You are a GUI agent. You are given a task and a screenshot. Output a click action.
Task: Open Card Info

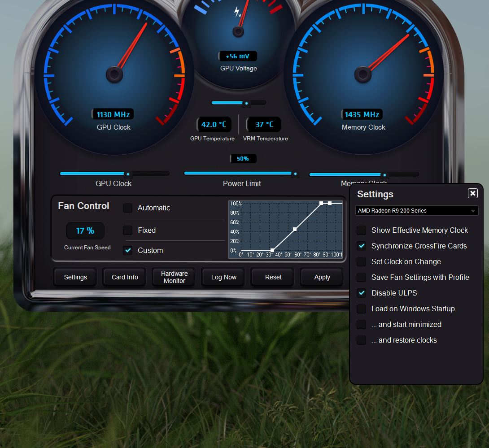pos(125,277)
